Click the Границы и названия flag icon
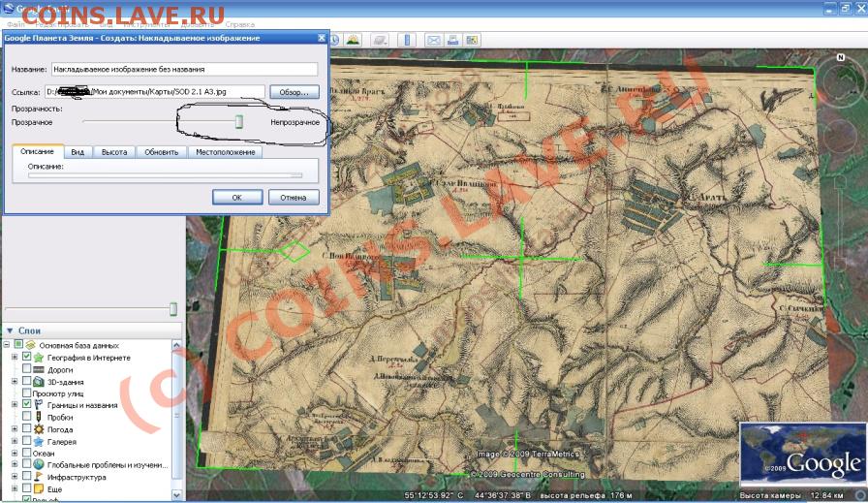 pos(39,405)
